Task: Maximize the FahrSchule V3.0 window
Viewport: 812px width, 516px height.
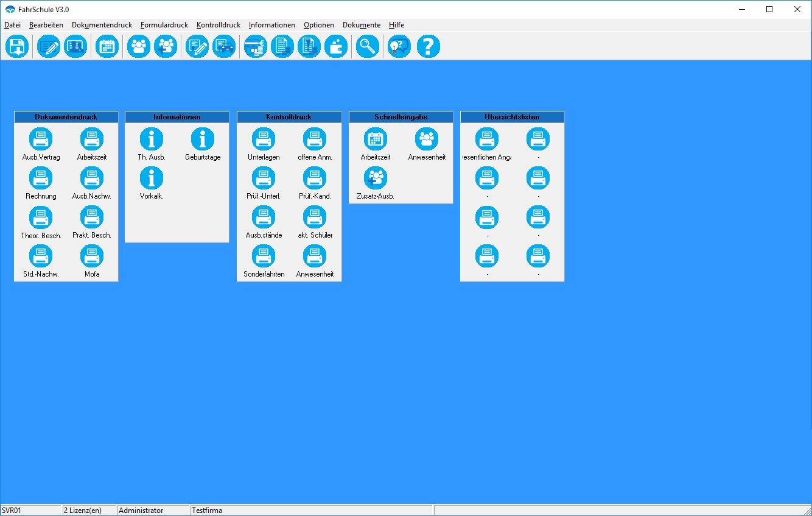Action: 769,9
